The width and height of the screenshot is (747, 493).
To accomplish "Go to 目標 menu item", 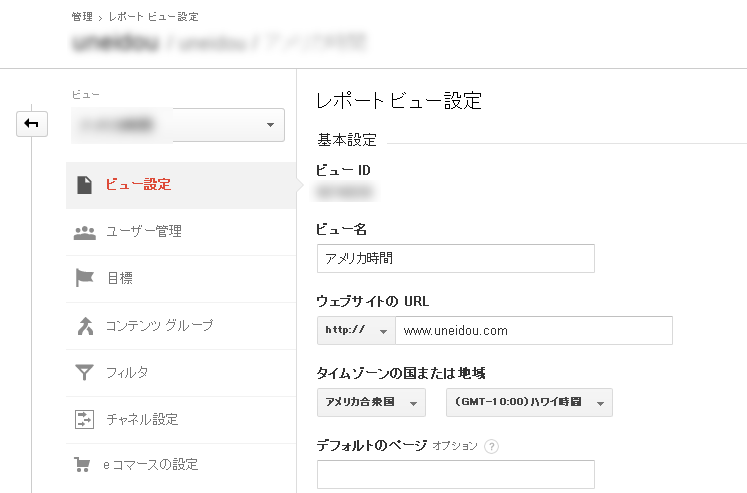I will [120, 278].
